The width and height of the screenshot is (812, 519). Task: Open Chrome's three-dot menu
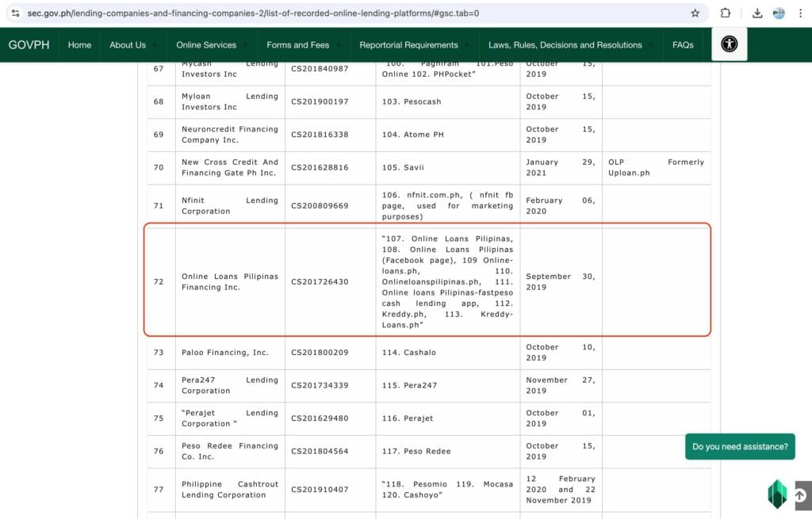800,13
